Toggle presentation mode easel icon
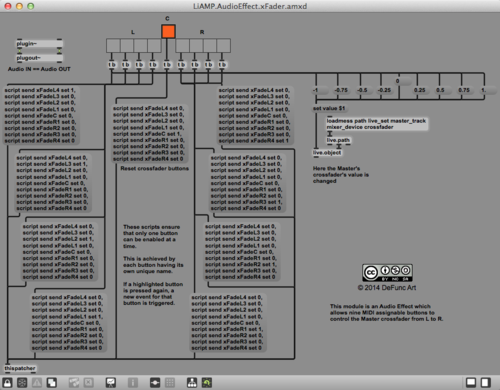This screenshot has height=390, width=500. coord(111,382)
